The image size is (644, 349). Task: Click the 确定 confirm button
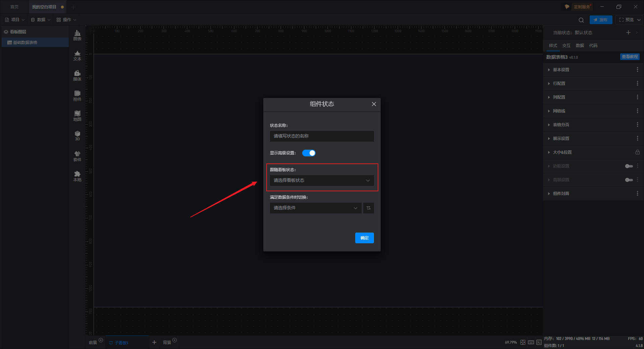point(365,238)
